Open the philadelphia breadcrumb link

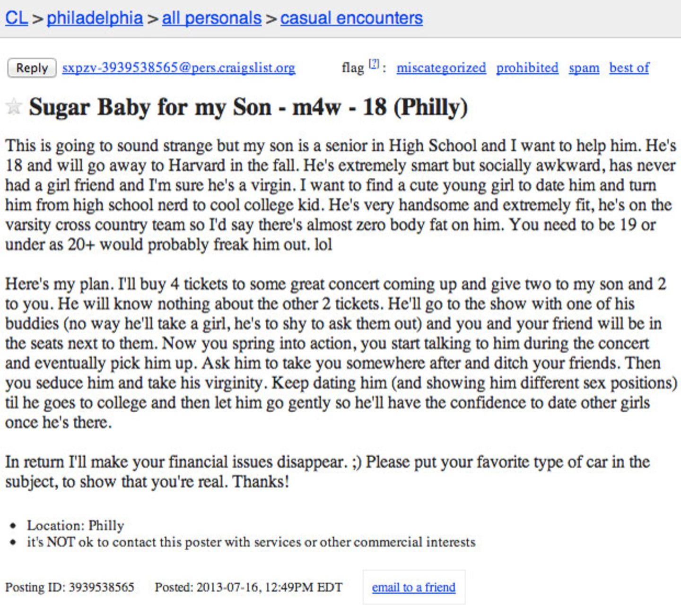point(95,18)
